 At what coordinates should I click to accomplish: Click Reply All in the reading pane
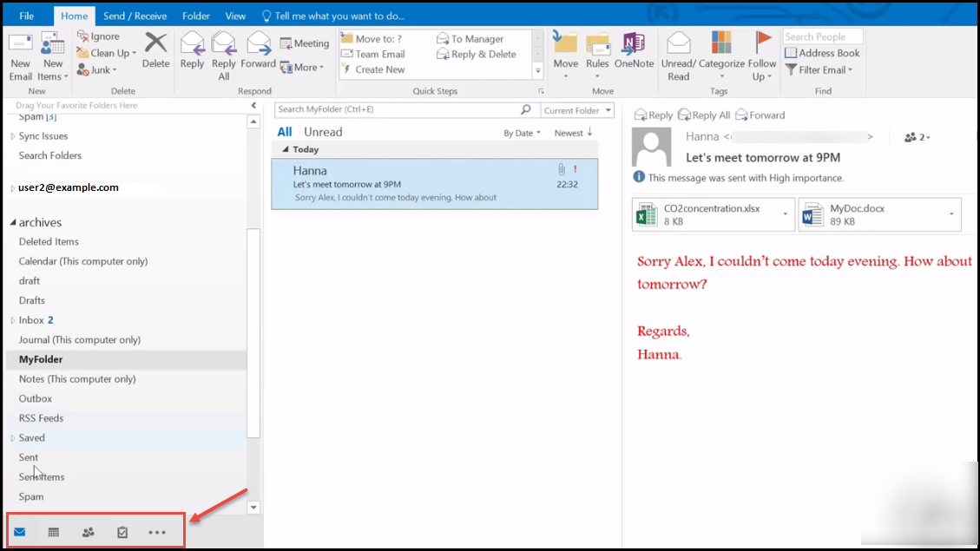point(704,115)
